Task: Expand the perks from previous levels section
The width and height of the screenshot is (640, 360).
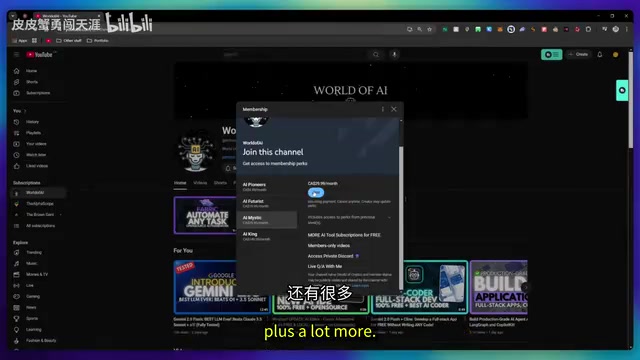Action: [x=389, y=218]
